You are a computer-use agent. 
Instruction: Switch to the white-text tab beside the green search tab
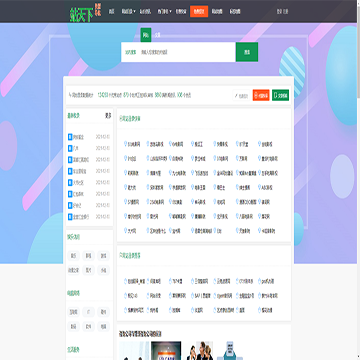pos(158,35)
